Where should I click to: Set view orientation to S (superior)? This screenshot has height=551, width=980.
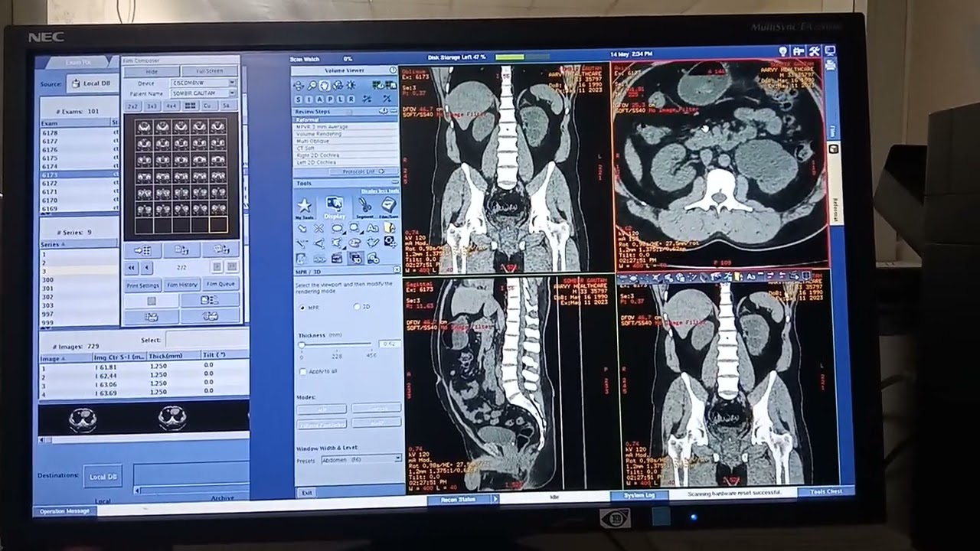pos(299,99)
